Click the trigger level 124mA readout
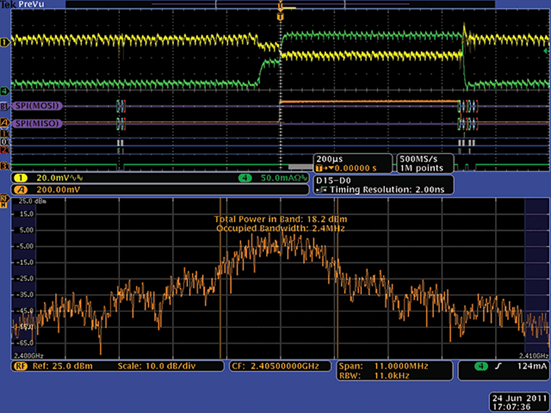The width and height of the screenshot is (551, 413). pos(532,366)
